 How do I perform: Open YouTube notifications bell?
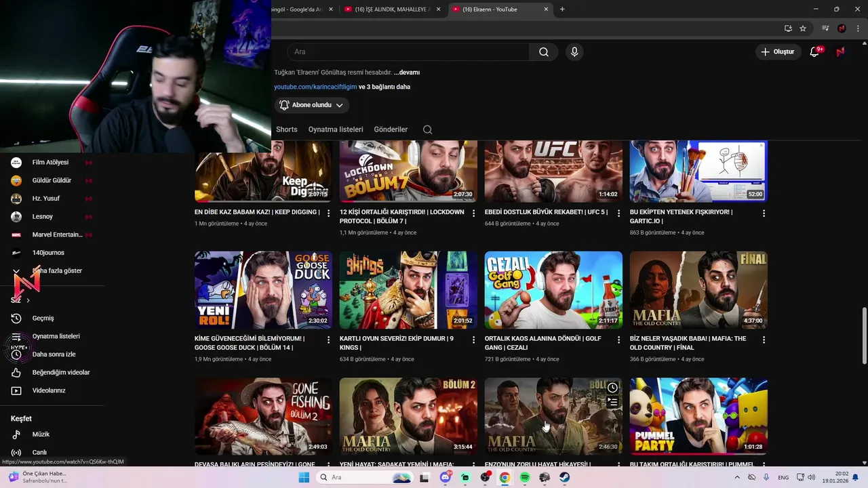(x=815, y=52)
